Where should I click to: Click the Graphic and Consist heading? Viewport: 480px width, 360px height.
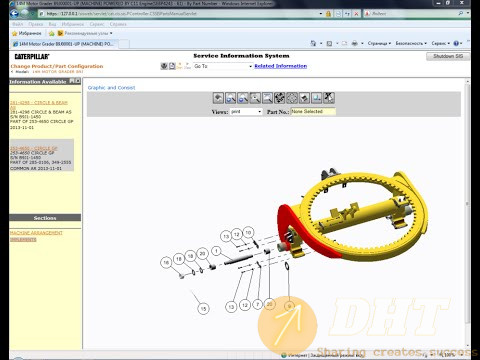point(111,88)
